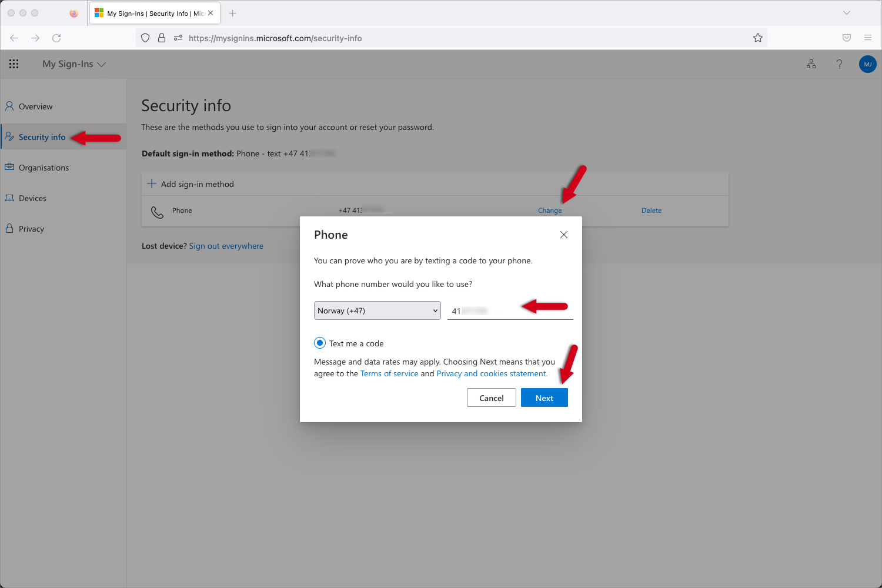The height and width of the screenshot is (588, 882).
Task: Open help question mark icon
Action: (839, 64)
